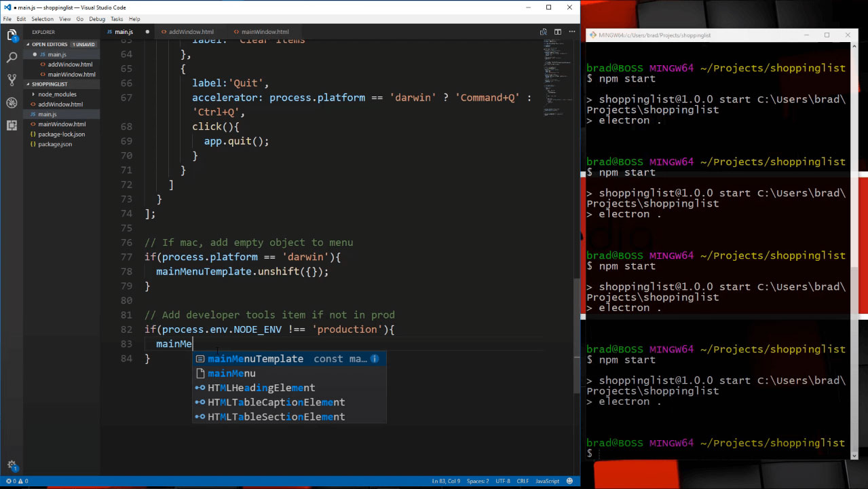The image size is (868, 489).
Task: Collapse the SHOPPINGLIST folder section
Action: pyautogui.click(x=50, y=84)
